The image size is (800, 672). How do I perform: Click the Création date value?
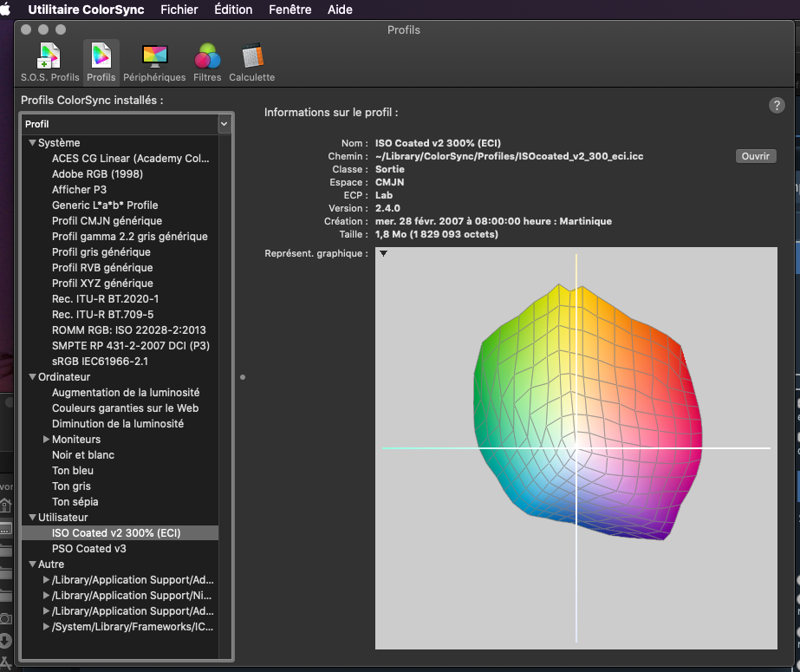click(493, 221)
